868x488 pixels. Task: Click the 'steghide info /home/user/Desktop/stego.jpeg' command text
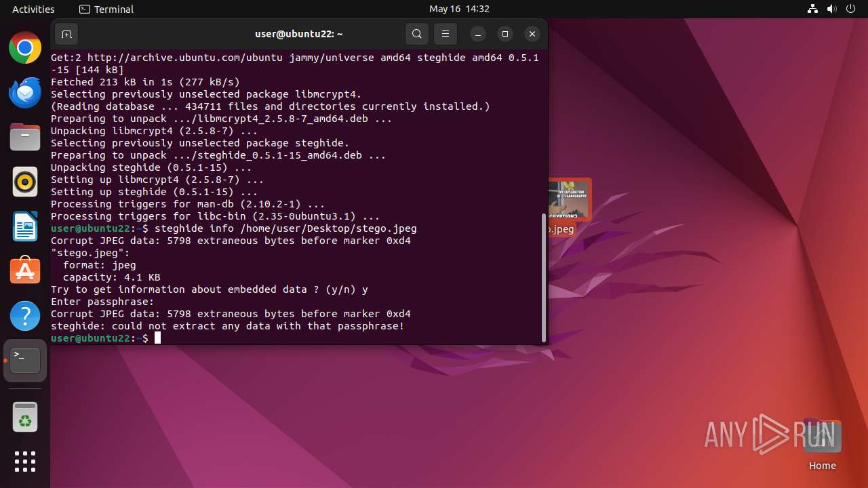(285, 228)
